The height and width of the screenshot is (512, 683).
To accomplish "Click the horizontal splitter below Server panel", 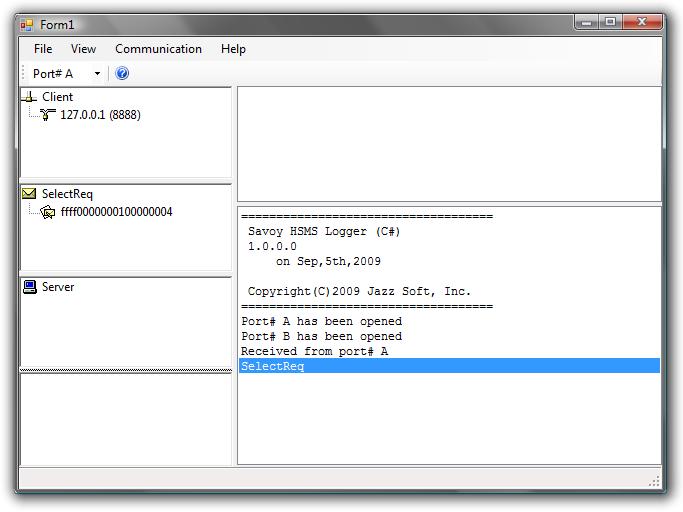I will tap(126, 370).
